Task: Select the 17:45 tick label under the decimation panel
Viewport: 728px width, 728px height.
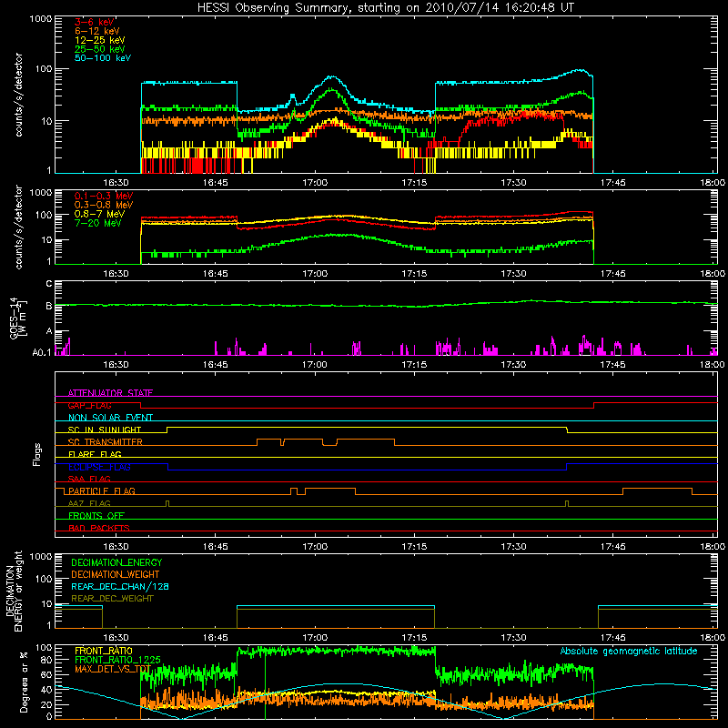Action: [612, 638]
